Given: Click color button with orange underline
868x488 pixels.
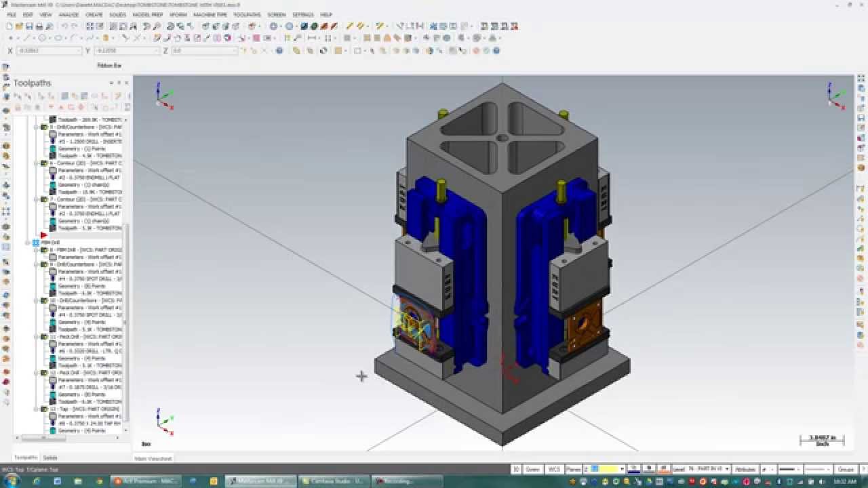Looking at the screenshot, I should [x=663, y=469].
